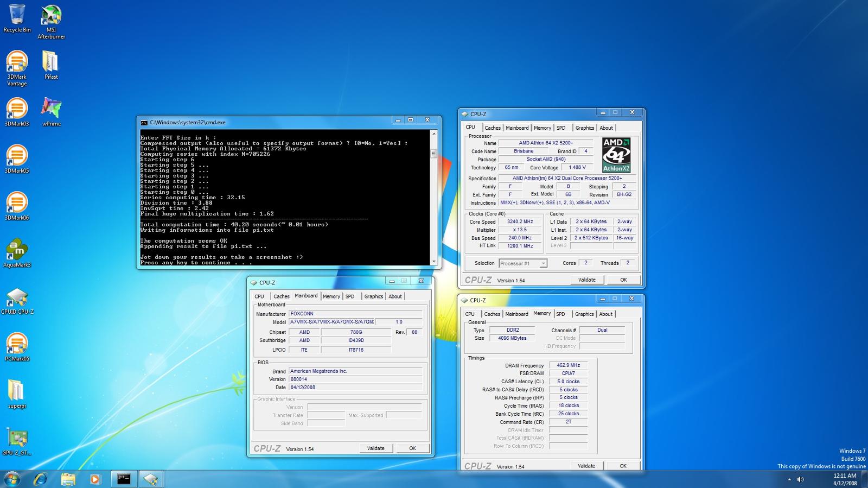Viewport: 868px width, 488px height.
Task: Select the PCMark05 desktop shortcut
Action: (17, 347)
